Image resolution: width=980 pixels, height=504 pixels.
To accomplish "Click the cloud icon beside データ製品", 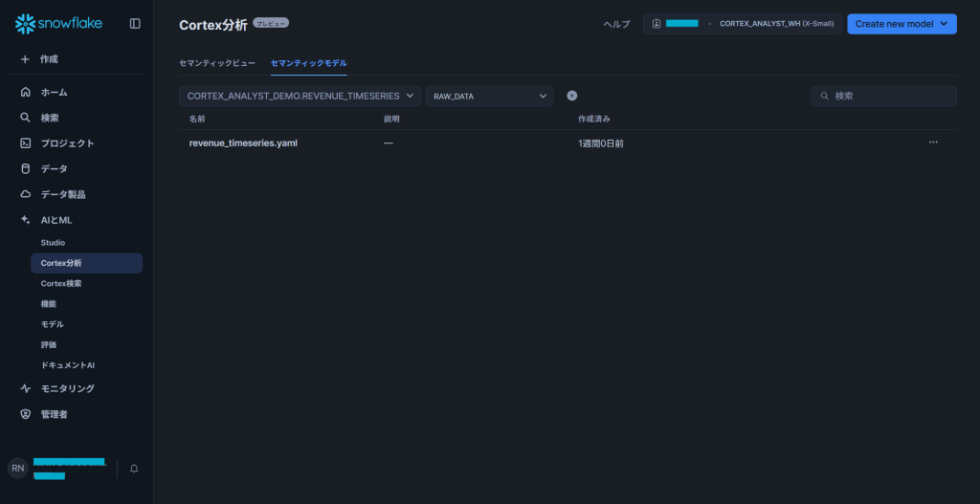I will click(25, 194).
